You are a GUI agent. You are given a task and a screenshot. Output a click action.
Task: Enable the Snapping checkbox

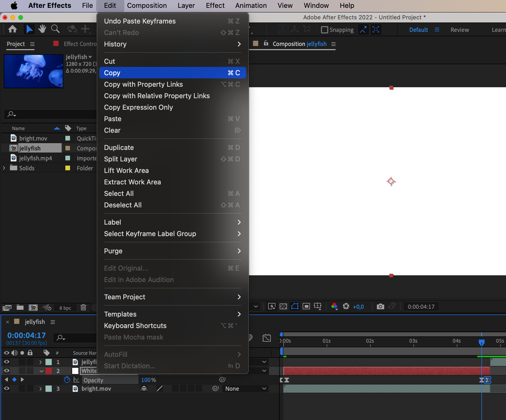(x=324, y=30)
